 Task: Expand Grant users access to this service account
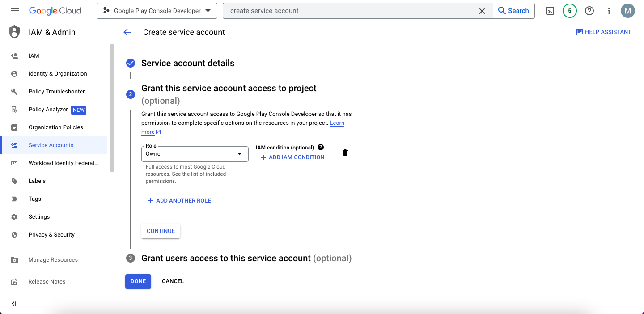(x=246, y=258)
